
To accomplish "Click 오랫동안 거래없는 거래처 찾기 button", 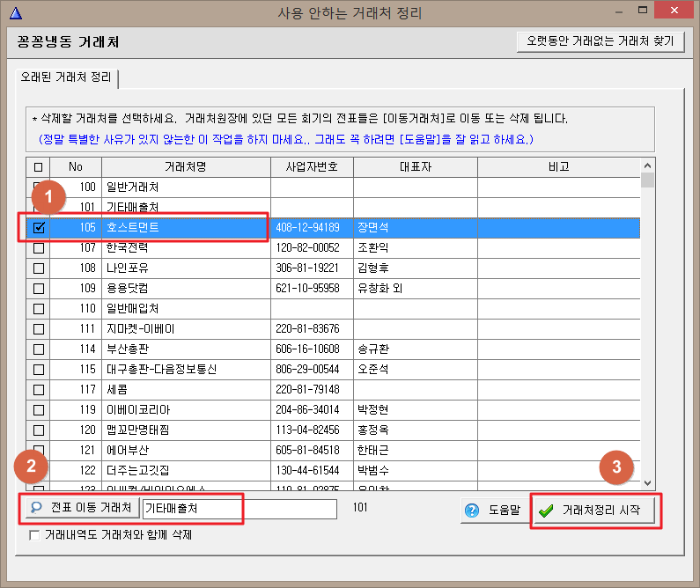I will pos(601,41).
